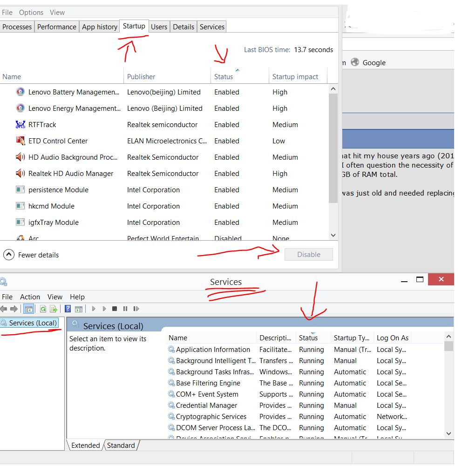The width and height of the screenshot is (476, 466).
Task: Open Help via the blue question-mark icon
Action: tap(68, 309)
